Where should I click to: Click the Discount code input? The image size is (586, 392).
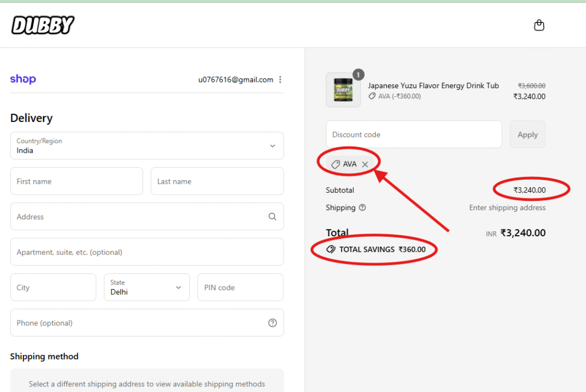(414, 134)
